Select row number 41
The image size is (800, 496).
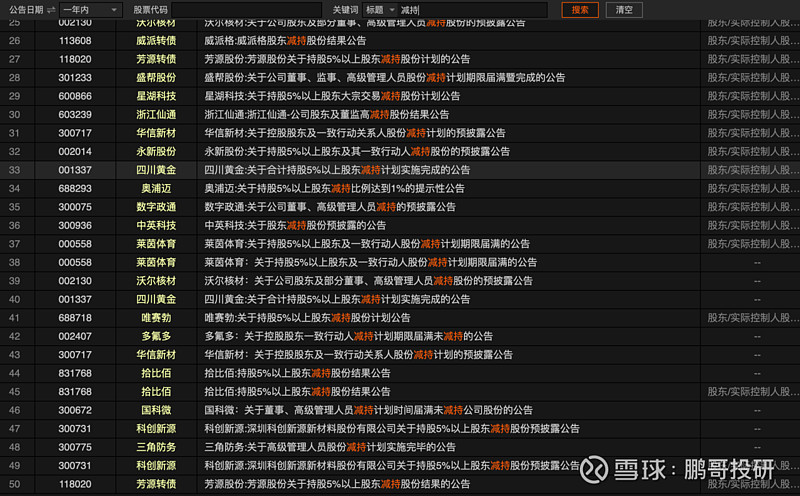14,318
